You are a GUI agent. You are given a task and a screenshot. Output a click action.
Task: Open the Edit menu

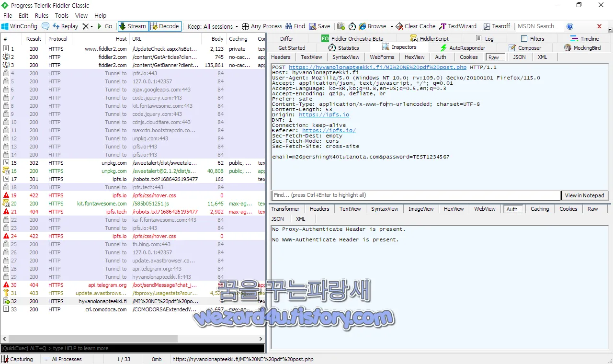23,16
